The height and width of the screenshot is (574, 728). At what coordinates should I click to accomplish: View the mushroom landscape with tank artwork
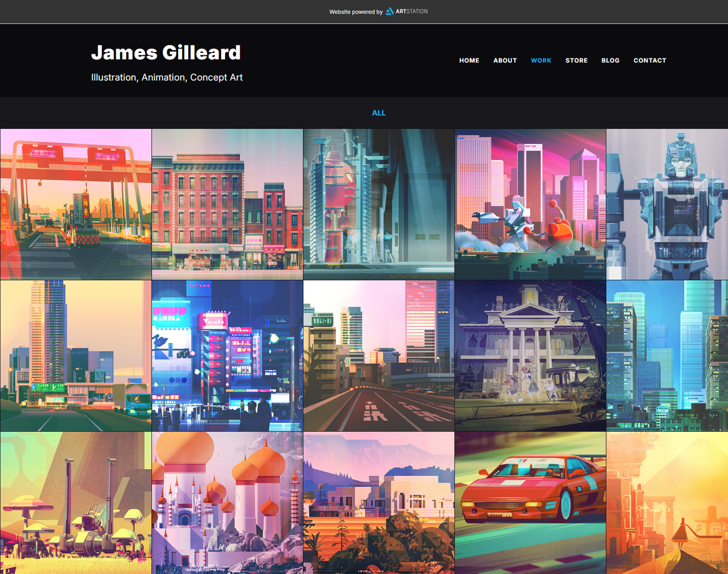click(x=76, y=503)
